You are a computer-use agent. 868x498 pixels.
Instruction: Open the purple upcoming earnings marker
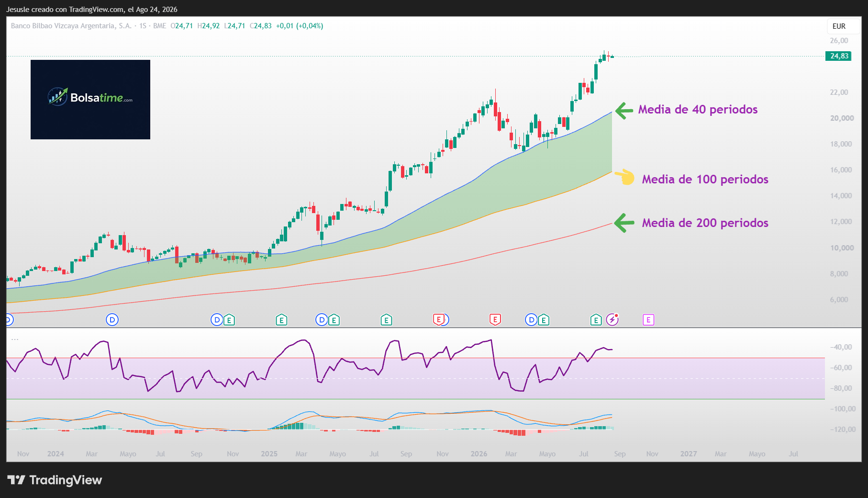tap(648, 320)
